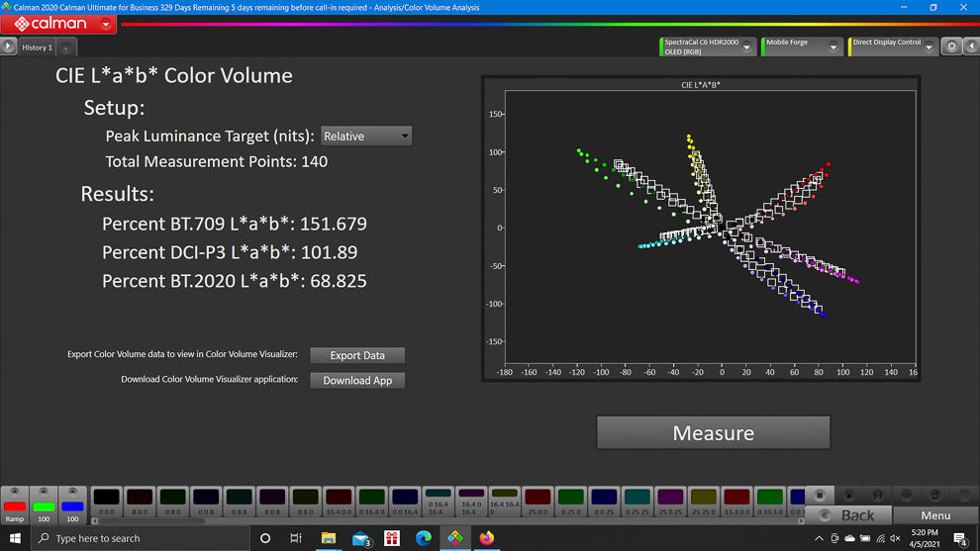Image resolution: width=980 pixels, height=551 pixels.
Task: Select the 25 25 0 yellow patch
Action: coord(703,502)
